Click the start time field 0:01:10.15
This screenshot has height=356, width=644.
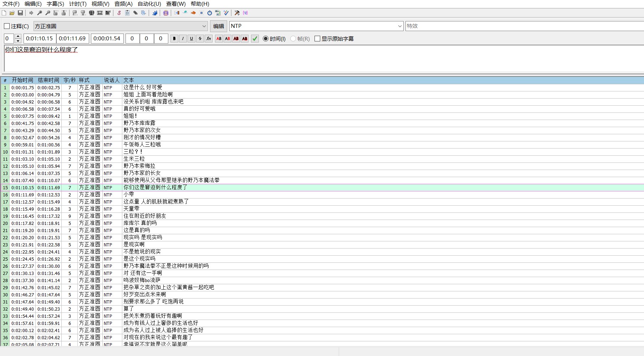pos(39,39)
